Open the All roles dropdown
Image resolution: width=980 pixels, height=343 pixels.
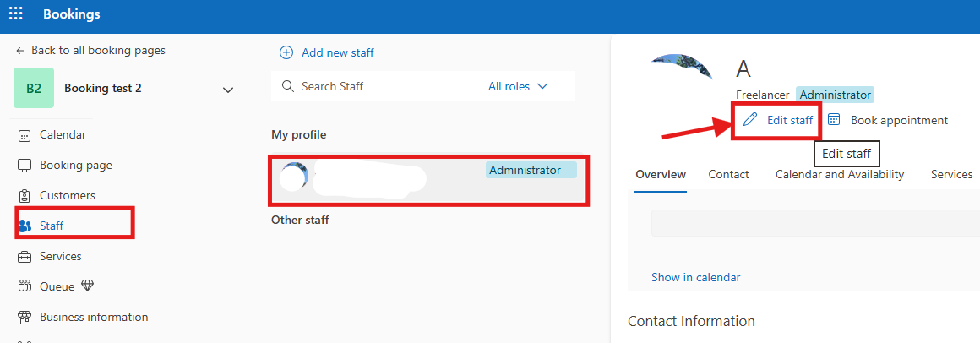click(x=518, y=86)
